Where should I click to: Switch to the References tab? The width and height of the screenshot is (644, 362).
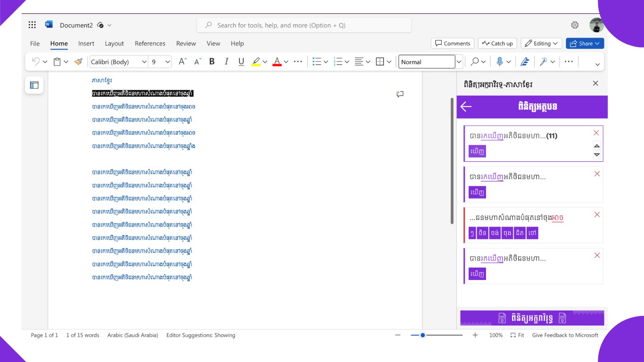click(150, 43)
